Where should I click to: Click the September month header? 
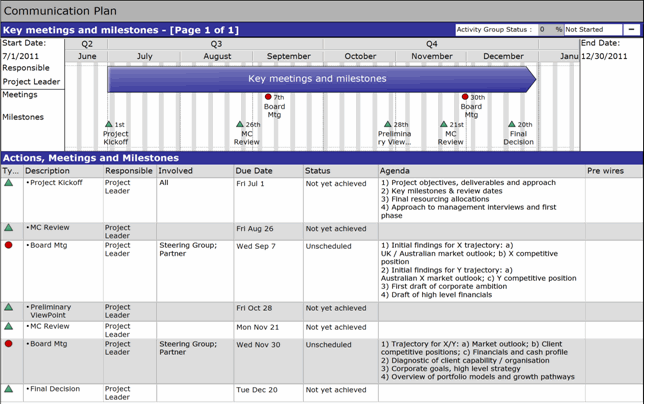pyautogui.click(x=288, y=56)
